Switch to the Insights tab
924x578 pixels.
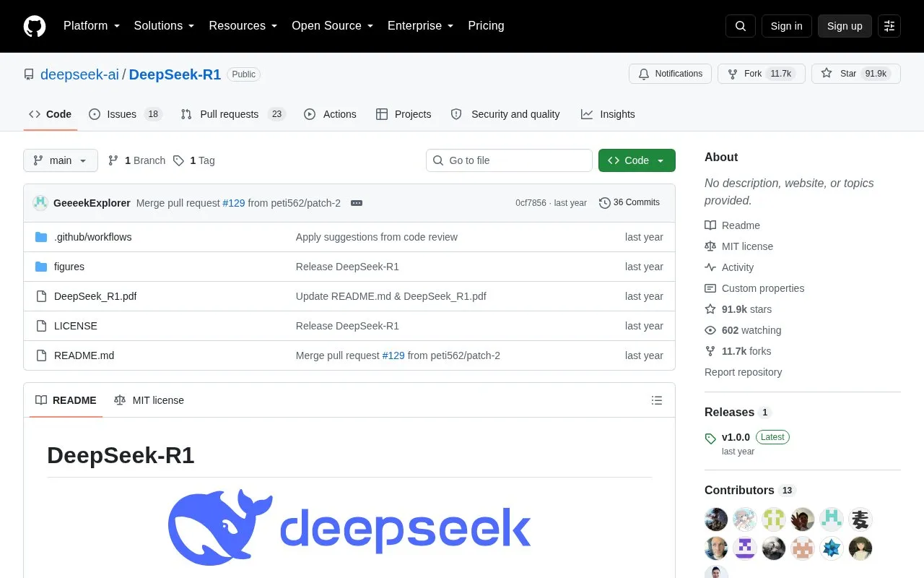608,114
